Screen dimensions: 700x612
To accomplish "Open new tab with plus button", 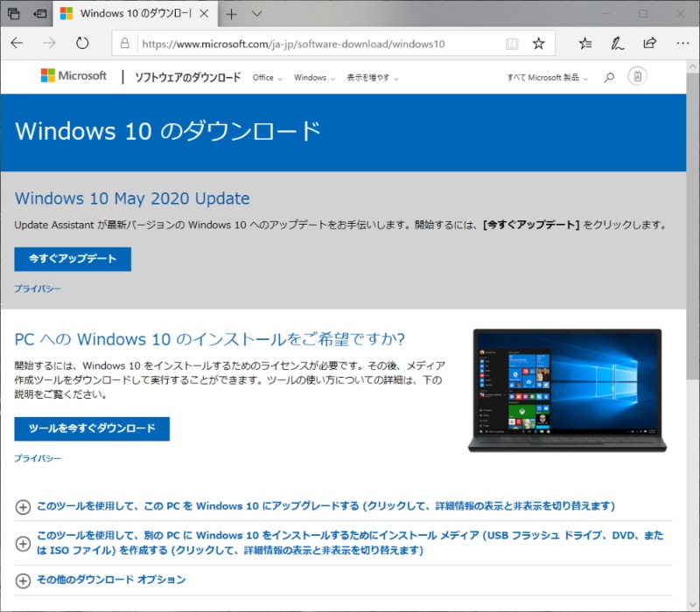I will click(x=231, y=14).
